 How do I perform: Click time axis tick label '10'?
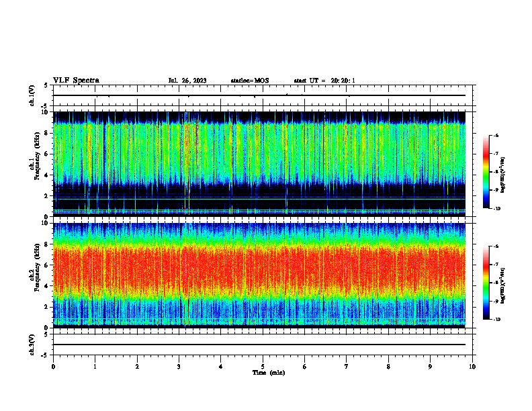tap(472, 367)
